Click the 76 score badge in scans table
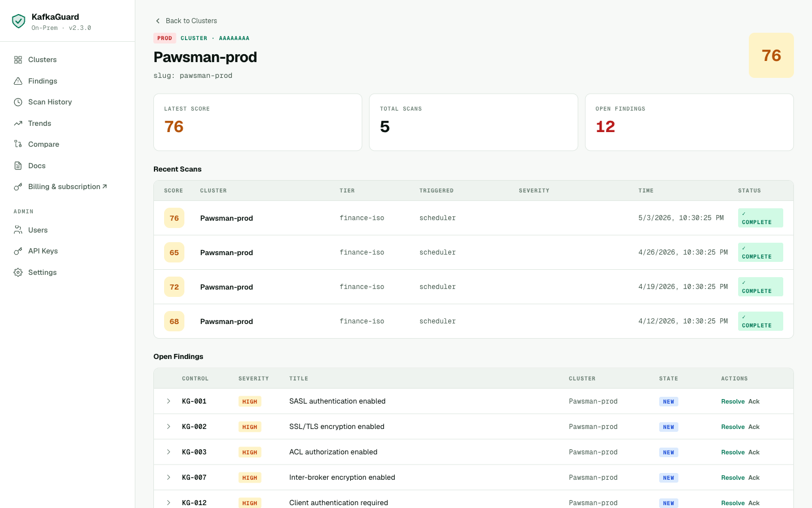Viewport: 812px width, 508px height. pos(174,218)
